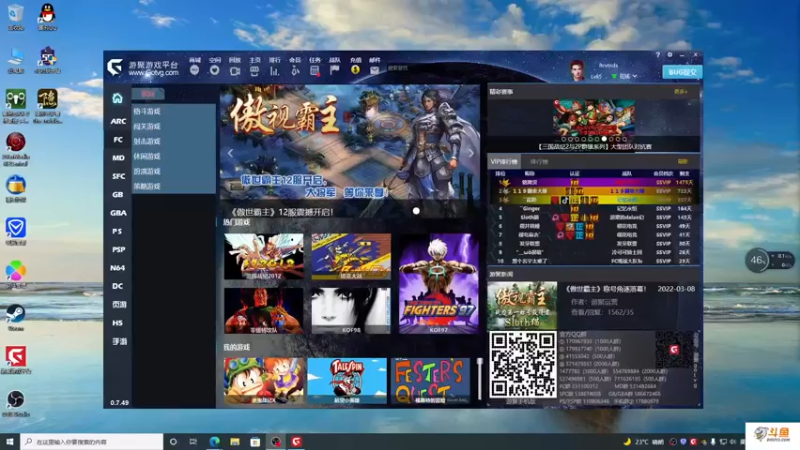Open the 会员 membership icon
The height and width of the screenshot is (450, 800).
tap(295, 71)
